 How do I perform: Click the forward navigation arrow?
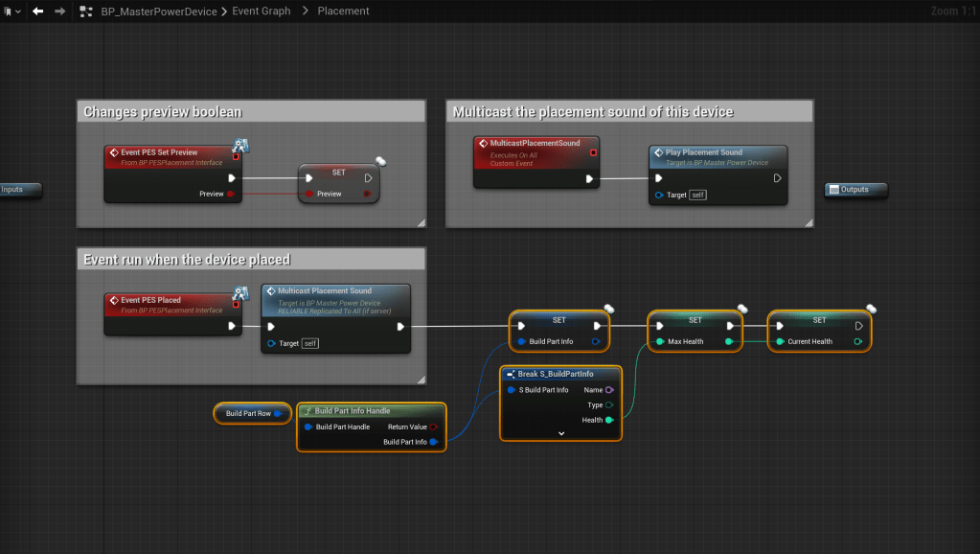click(60, 12)
